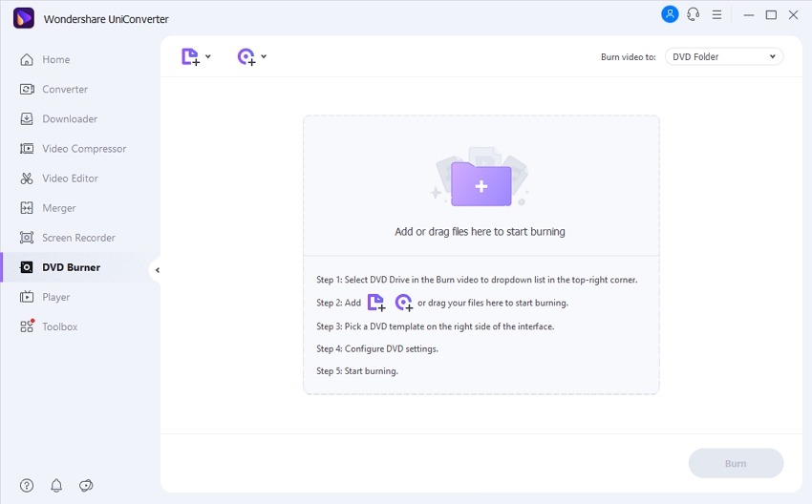Click the Add Files icon in Step 2
Image resolution: width=812 pixels, height=504 pixels.
coord(376,303)
